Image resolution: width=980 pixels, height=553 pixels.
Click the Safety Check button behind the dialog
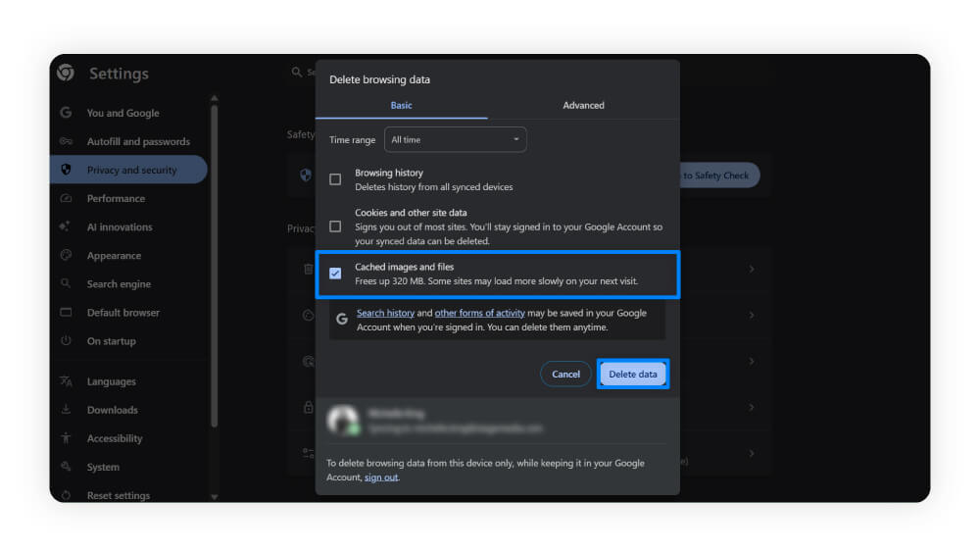[x=719, y=176]
